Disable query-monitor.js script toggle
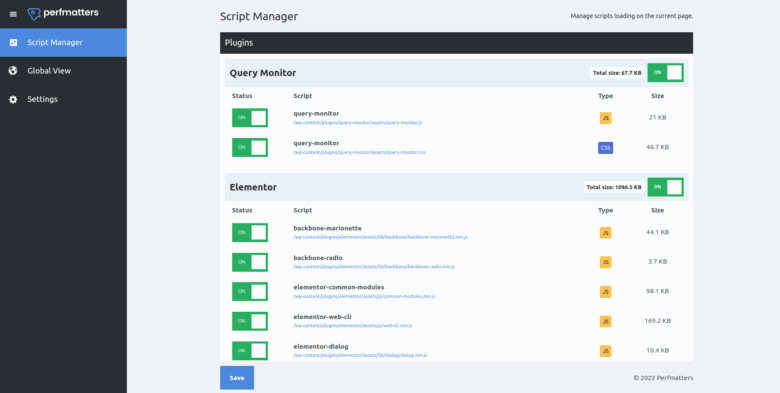This screenshot has height=393, width=780. tap(250, 118)
